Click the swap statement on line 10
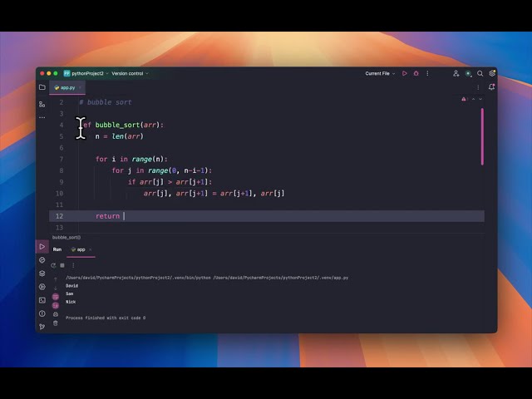The image size is (532, 399). pyautogui.click(x=214, y=194)
